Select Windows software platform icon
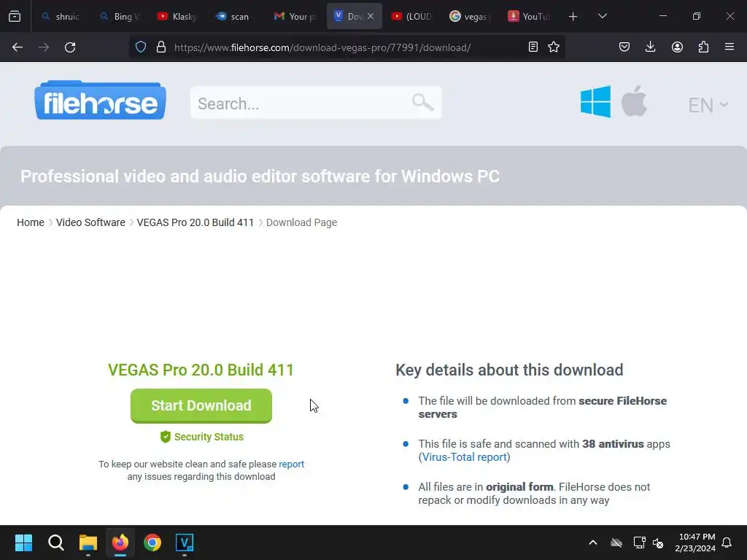This screenshot has width=747, height=560. click(595, 101)
